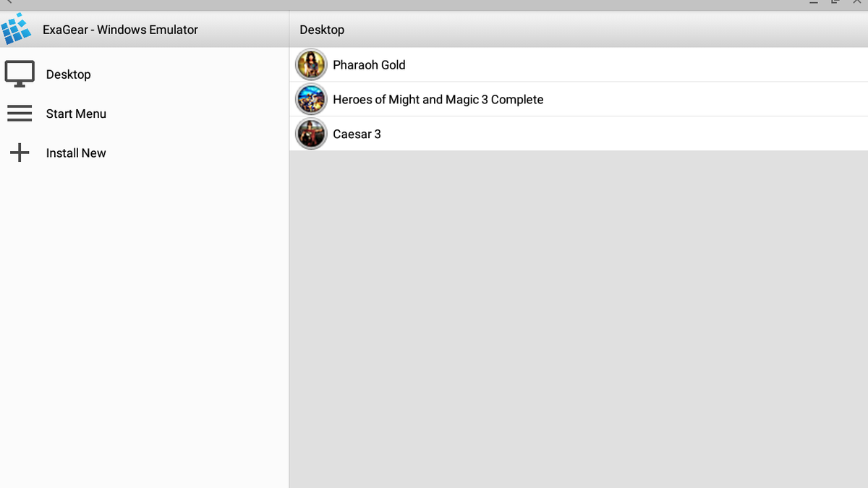868x488 pixels.
Task: Click the Heroes of Might and Magic 3 icon
Action: tap(310, 99)
